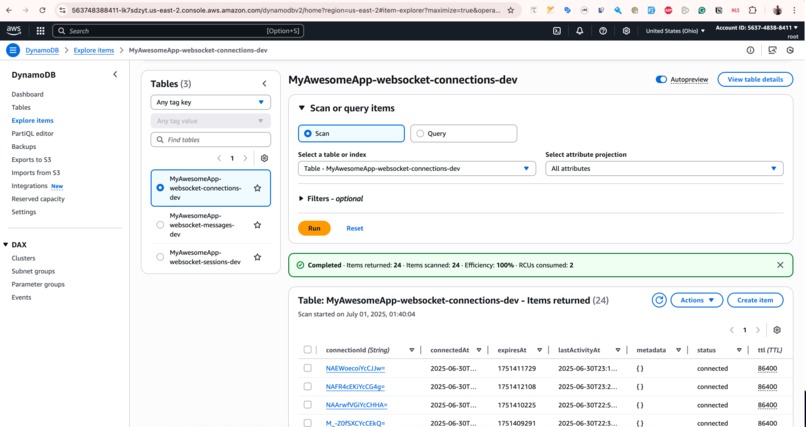
Task: Open the CloudShell terminal icon
Action: click(557, 31)
